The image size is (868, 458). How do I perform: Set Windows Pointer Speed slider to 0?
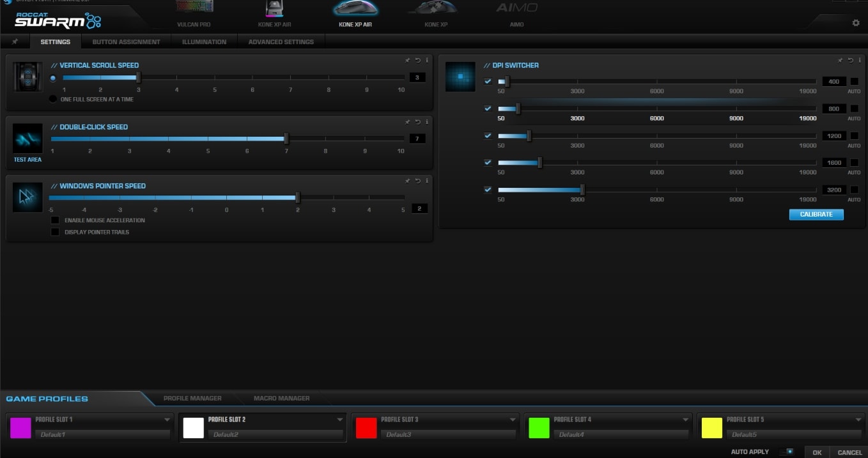tap(226, 198)
